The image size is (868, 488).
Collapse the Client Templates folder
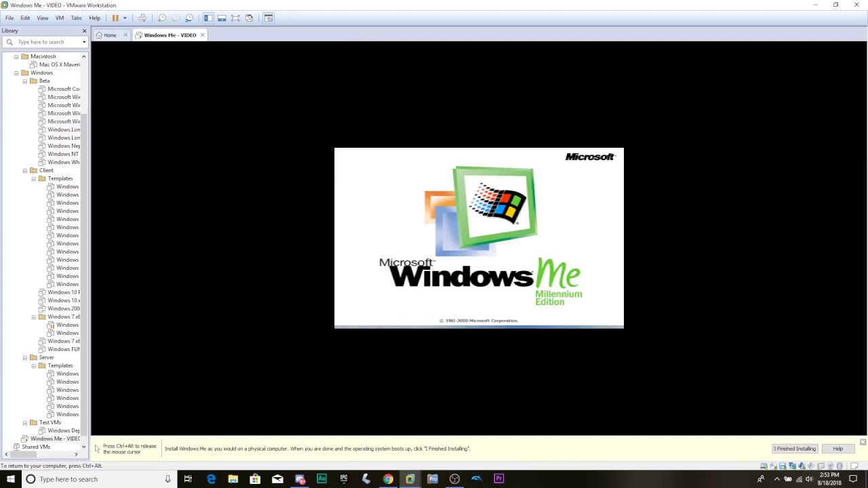click(x=33, y=178)
